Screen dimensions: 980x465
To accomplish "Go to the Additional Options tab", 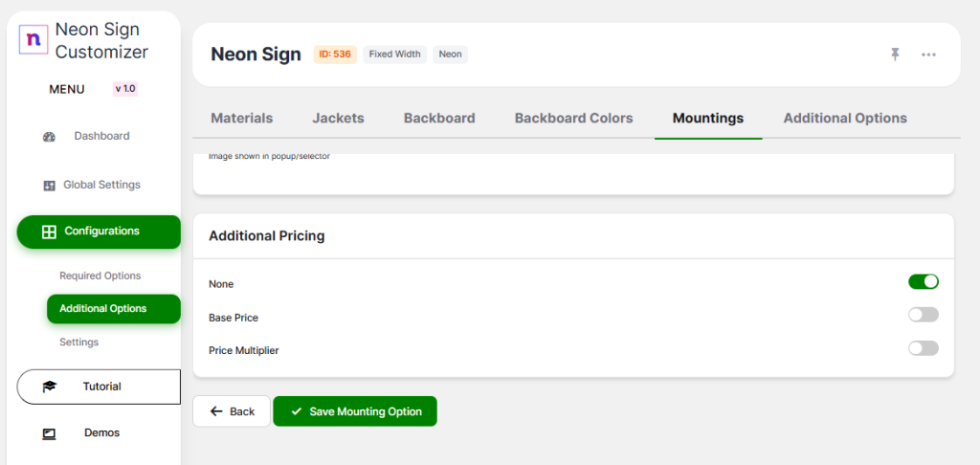I will [845, 118].
